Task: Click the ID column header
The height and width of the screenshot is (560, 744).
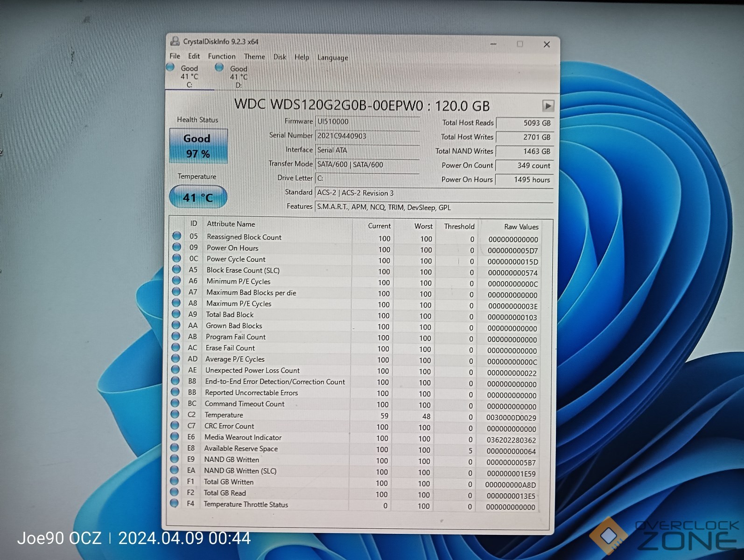Action: (194, 224)
